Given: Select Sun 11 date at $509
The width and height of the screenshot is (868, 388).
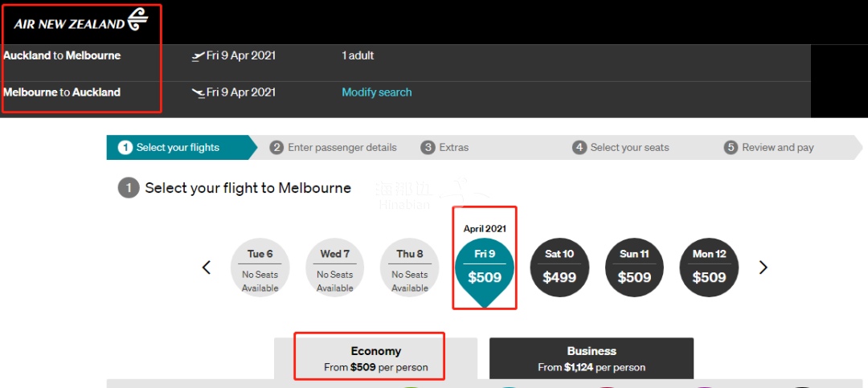Looking at the screenshot, I should click(634, 268).
